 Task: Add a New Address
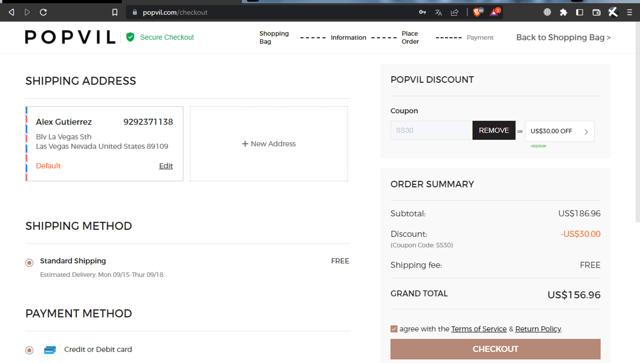(x=269, y=144)
